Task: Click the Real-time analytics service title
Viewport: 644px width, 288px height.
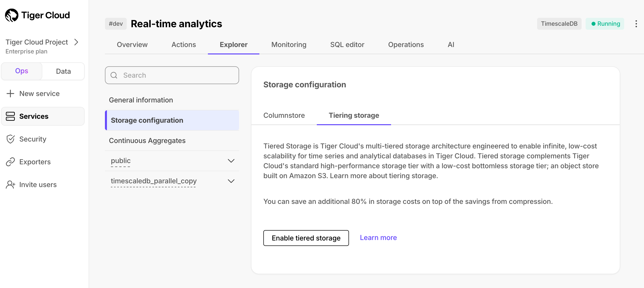Action: (176, 24)
